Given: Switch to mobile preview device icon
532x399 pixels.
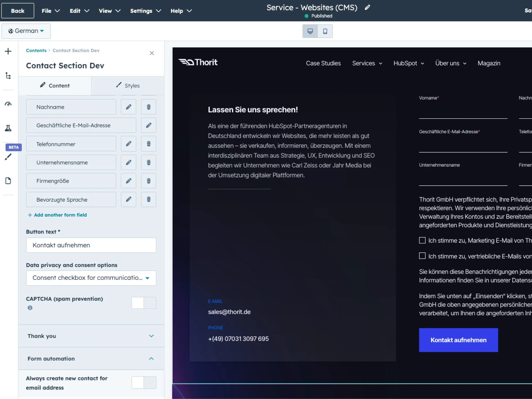Looking at the screenshot, I should pos(325,31).
